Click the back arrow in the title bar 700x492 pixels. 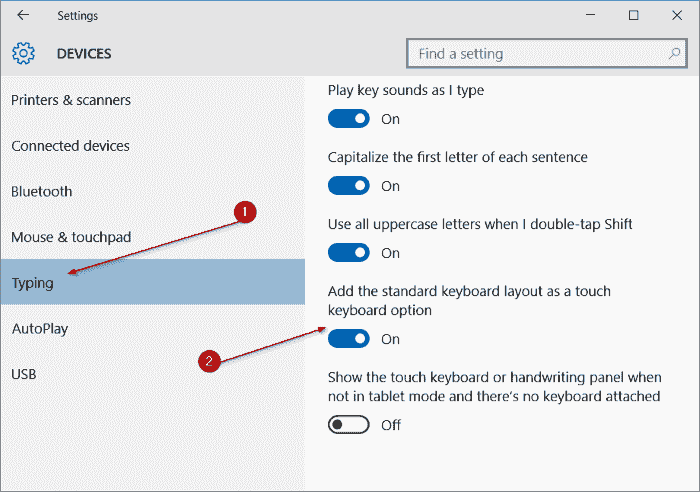(23, 16)
